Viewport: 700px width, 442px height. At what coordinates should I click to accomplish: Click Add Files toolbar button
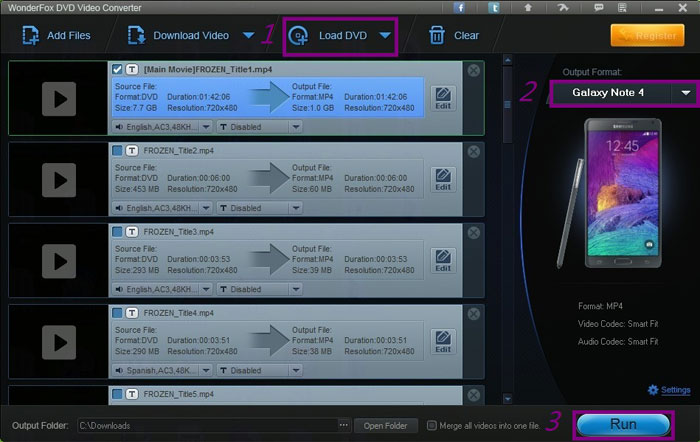coord(56,35)
